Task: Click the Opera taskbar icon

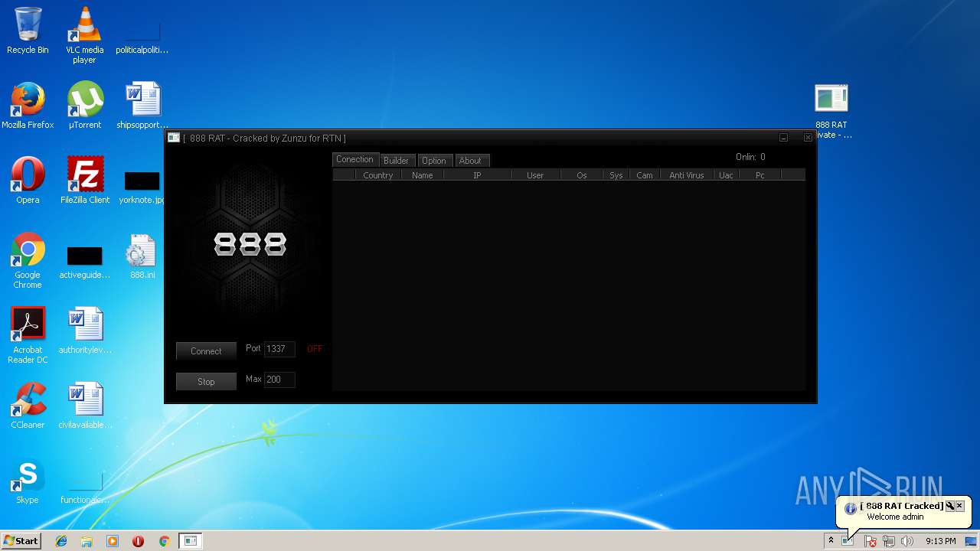Action: pos(138,541)
